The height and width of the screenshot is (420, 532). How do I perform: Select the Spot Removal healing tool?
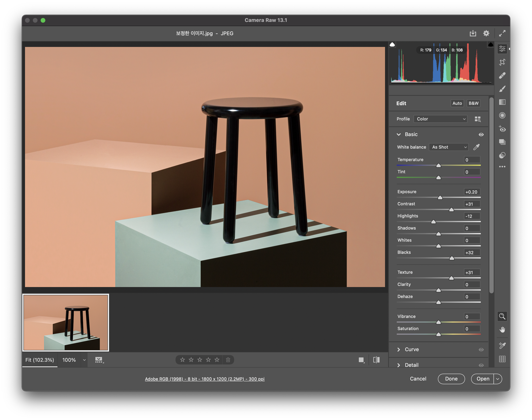pyautogui.click(x=502, y=75)
